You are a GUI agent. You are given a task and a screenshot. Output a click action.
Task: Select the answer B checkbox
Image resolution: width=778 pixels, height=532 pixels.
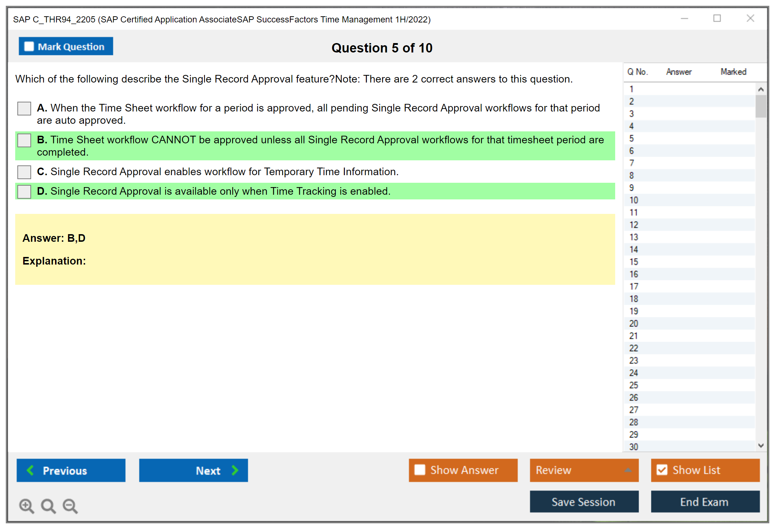coord(24,140)
